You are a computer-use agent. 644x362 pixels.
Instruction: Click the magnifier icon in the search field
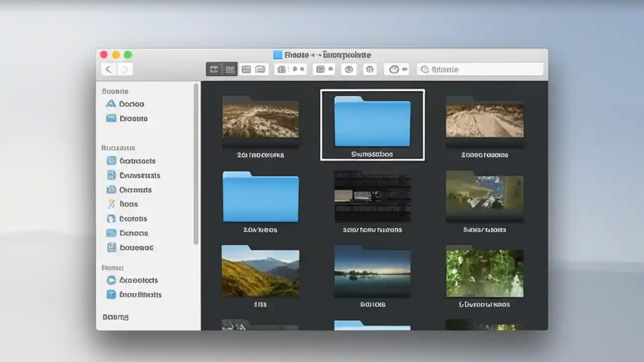coord(424,69)
